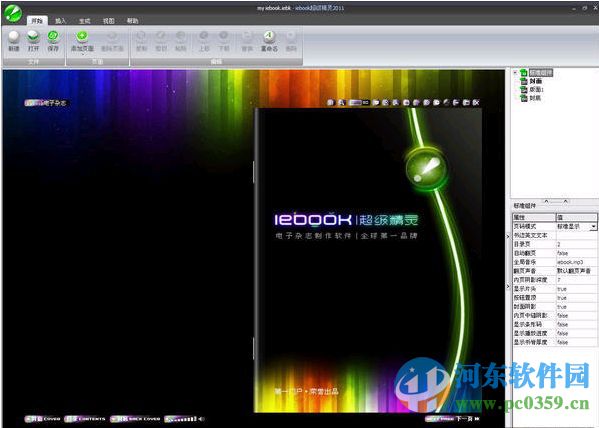The width and height of the screenshot is (599, 428).
Task: Switch to the 生成 ribbon tab
Action: 84,21
